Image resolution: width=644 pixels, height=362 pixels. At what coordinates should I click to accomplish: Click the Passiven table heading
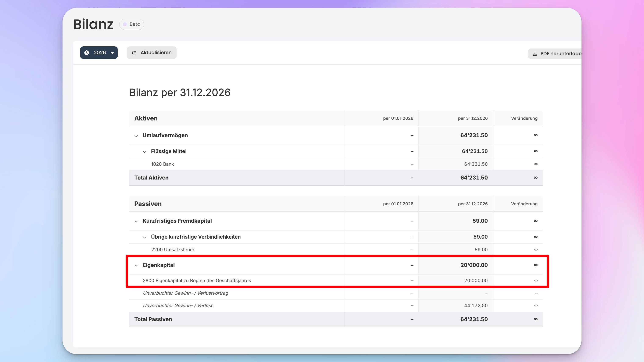(x=148, y=204)
